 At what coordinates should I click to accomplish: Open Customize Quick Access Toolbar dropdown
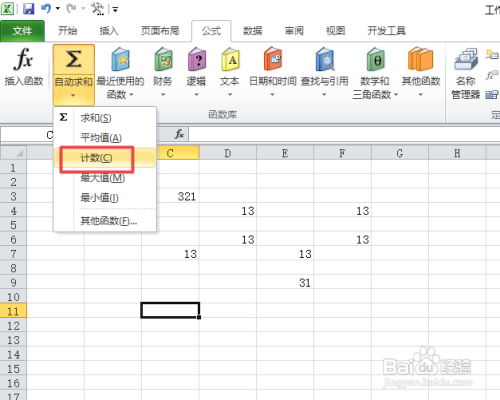tap(115, 9)
